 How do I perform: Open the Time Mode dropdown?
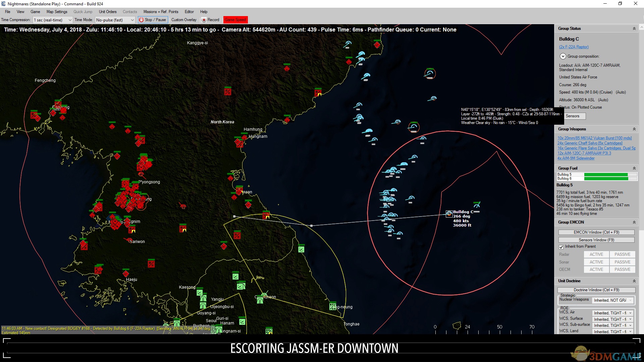pos(115,20)
